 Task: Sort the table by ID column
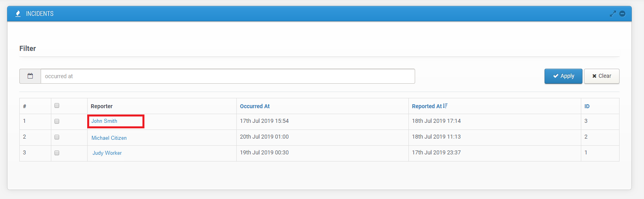pos(587,106)
